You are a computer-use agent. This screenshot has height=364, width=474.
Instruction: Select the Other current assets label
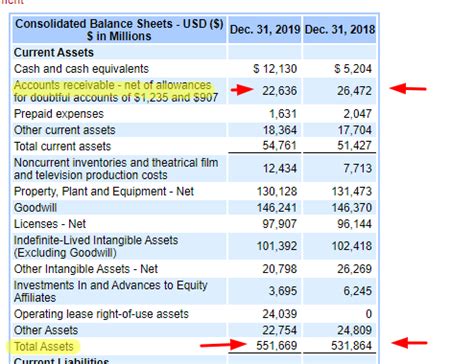pyautogui.click(x=65, y=130)
